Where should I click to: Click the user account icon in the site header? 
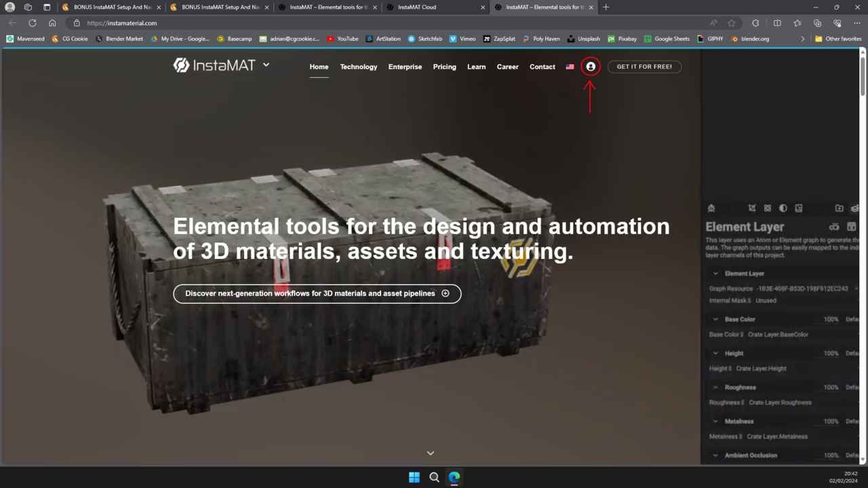pos(591,66)
